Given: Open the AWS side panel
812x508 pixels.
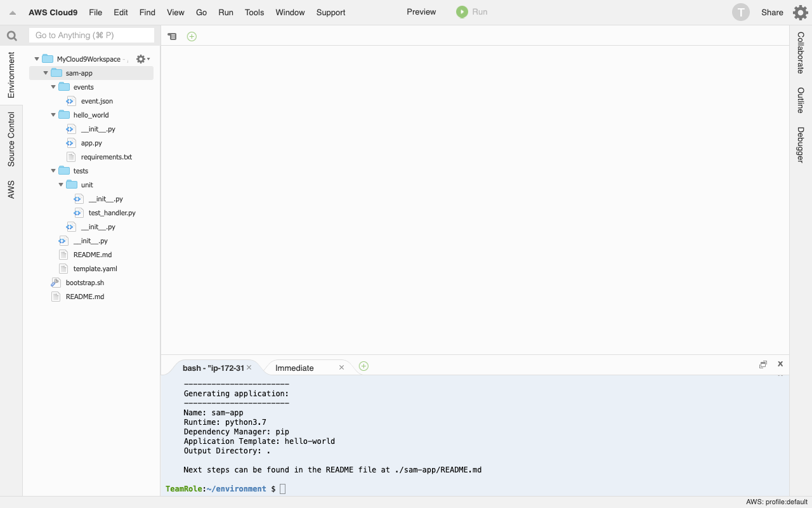Looking at the screenshot, I should (11, 189).
